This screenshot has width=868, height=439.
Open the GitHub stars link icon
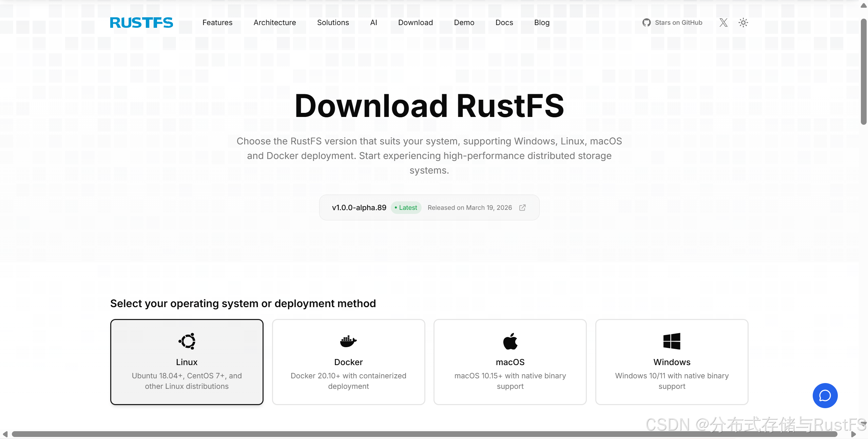point(646,23)
